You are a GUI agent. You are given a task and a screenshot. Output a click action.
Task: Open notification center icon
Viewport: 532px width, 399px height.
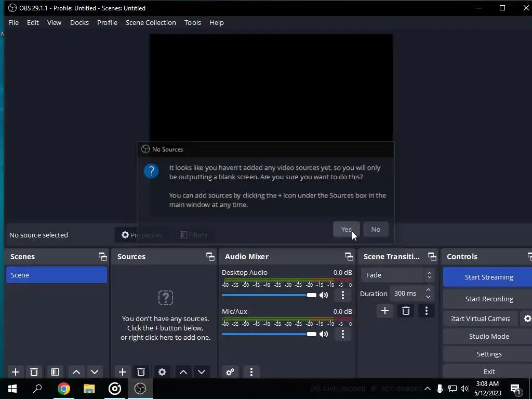(516, 389)
